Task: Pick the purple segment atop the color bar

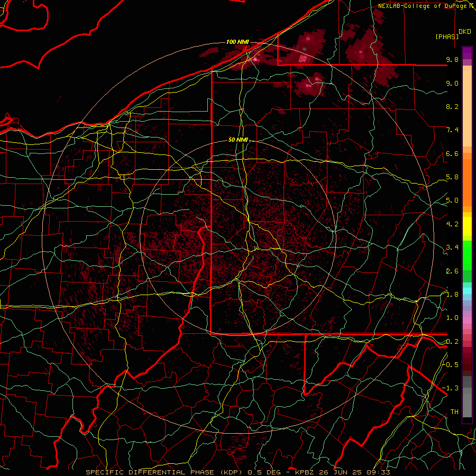Action: (467, 53)
